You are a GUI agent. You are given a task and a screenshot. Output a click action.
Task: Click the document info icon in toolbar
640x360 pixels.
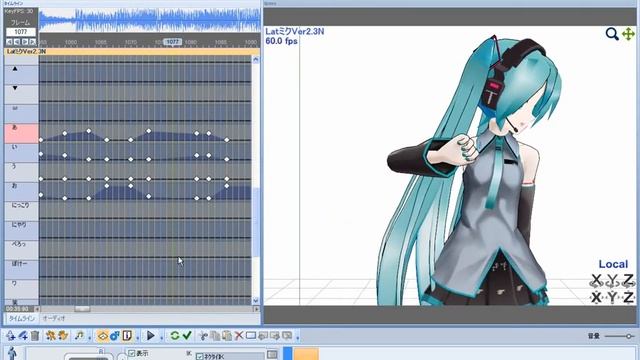[127, 336]
